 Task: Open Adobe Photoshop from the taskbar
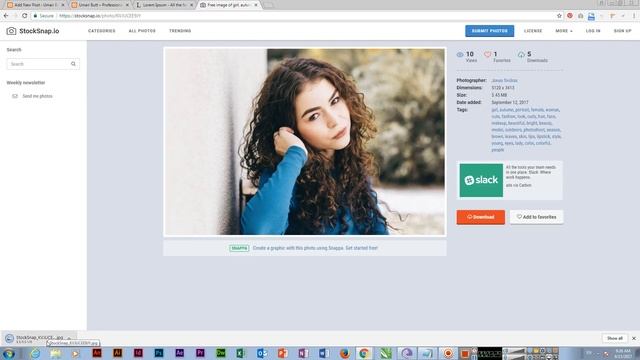159,353
